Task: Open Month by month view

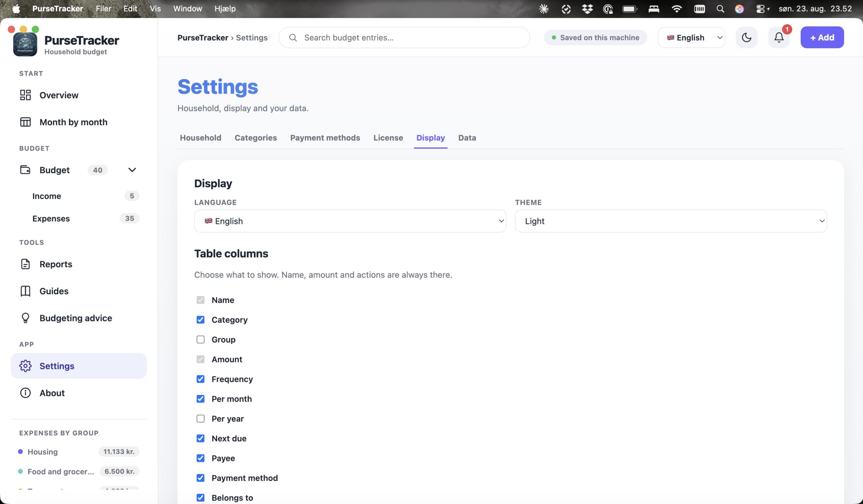Action: pyautogui.click(x=79, y=122)
